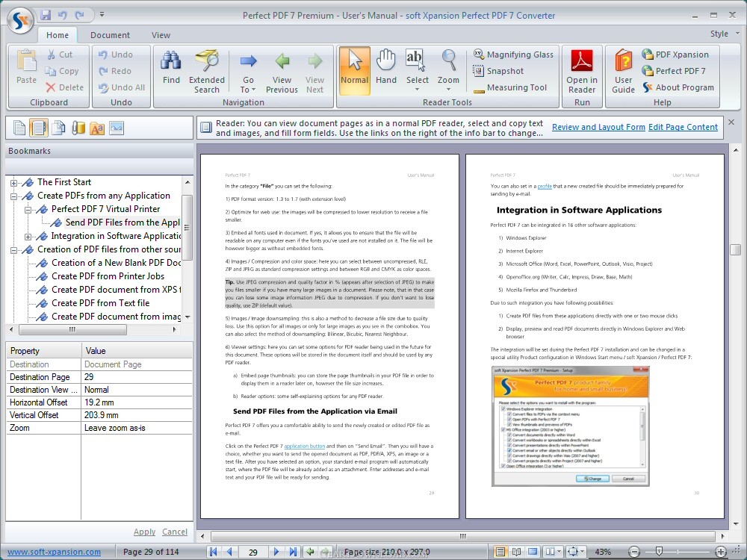Select Create PDF from Printer Jobs bookmark
The width and height of the screenshot is (747, 560).
(x=108, y=276)
